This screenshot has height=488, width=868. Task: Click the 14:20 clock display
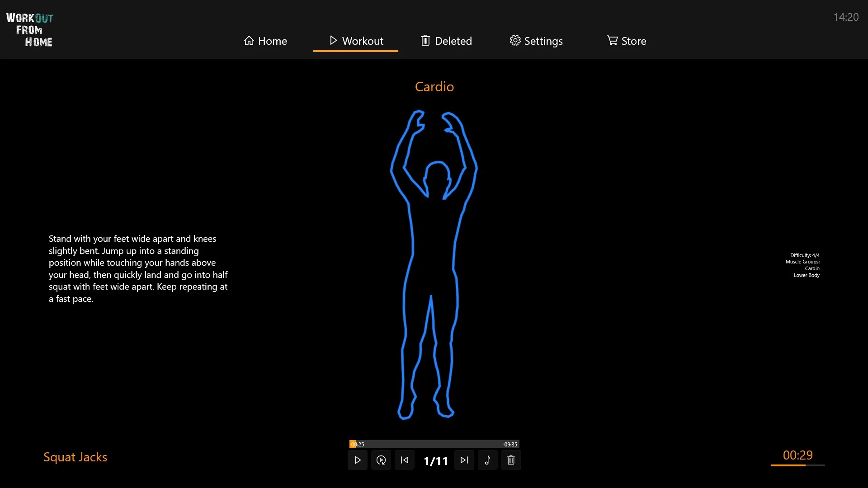846,17
